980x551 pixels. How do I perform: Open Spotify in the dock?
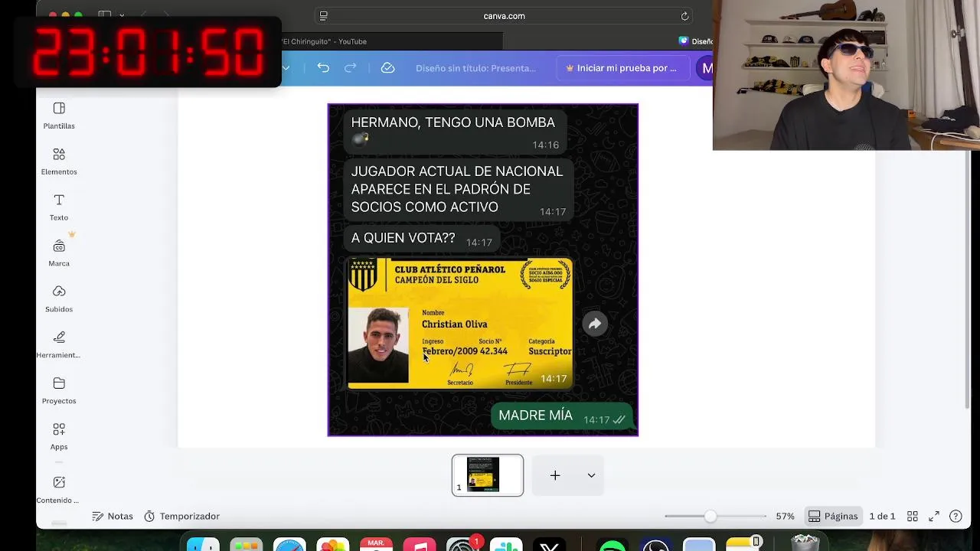point(612,546)
